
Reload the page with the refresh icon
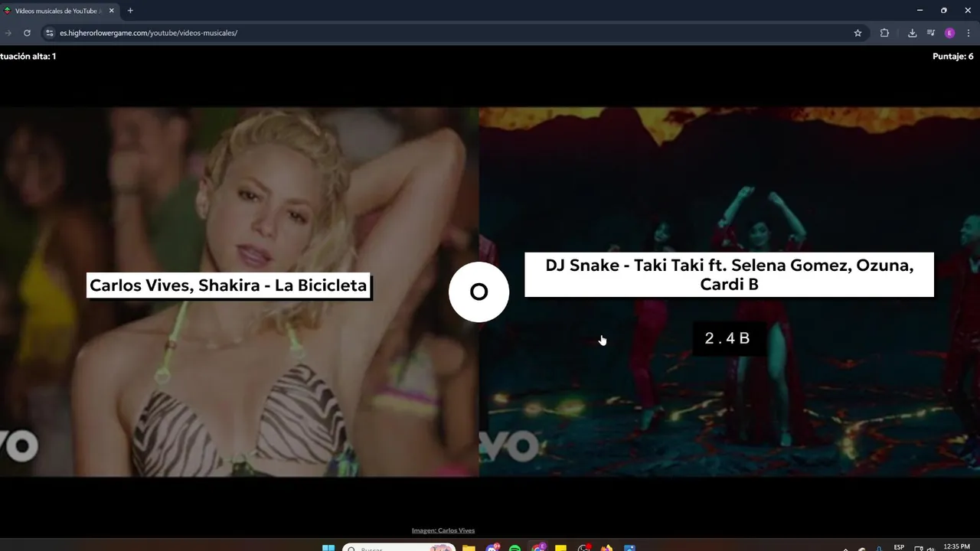click(x=27, y=33)
